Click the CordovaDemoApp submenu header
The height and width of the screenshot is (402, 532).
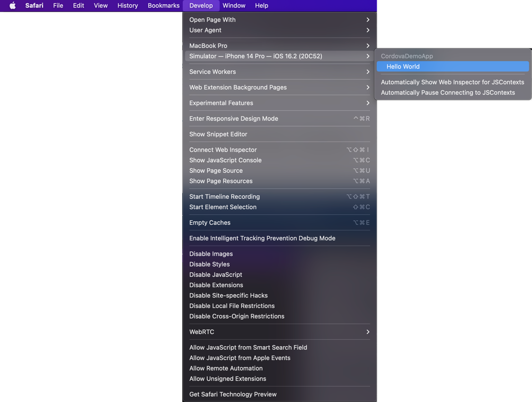407,56
